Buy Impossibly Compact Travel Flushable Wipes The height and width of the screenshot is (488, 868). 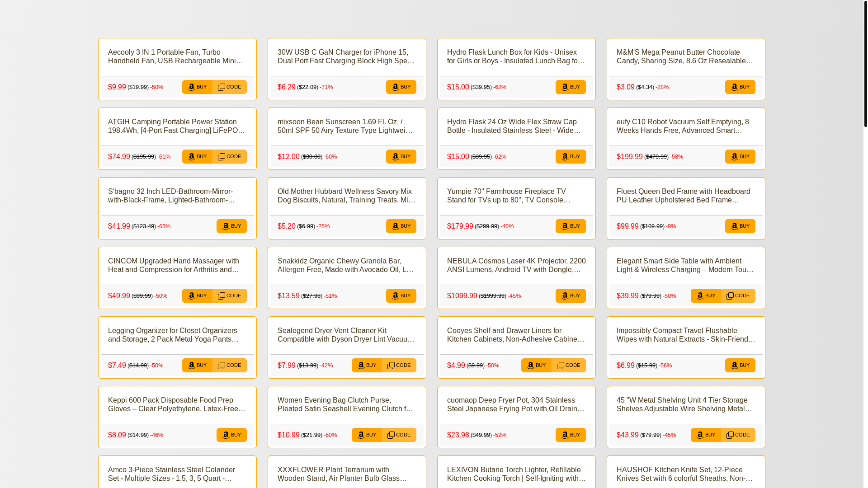[740, 366]
